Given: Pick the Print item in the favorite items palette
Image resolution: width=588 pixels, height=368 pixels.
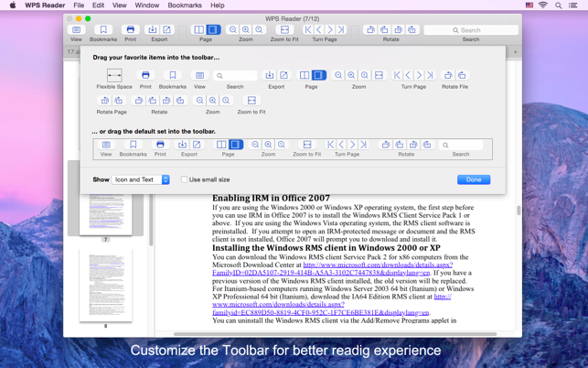Looking at the screenshot, I should pos(145,79).
